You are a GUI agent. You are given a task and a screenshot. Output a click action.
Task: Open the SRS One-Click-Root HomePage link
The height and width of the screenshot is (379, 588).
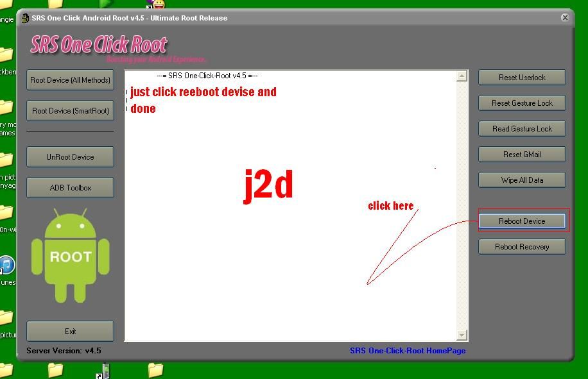pyautogui.click(x=408, y=351)
